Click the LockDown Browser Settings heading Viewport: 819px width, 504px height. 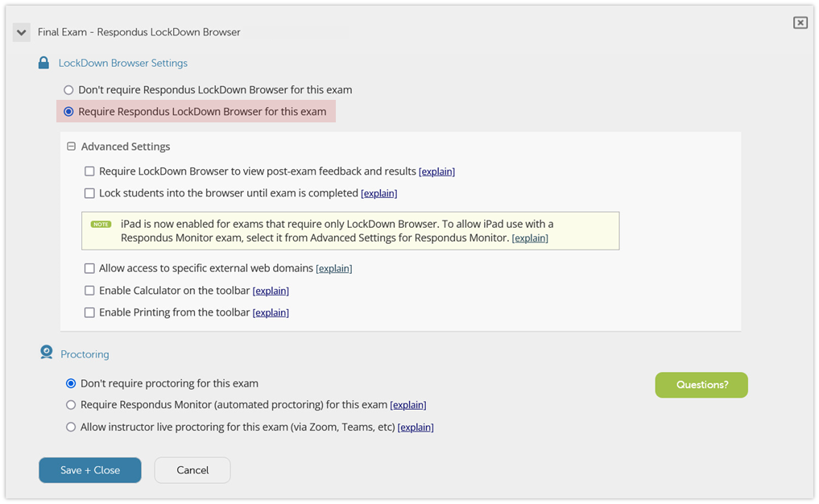click(122, 63)
